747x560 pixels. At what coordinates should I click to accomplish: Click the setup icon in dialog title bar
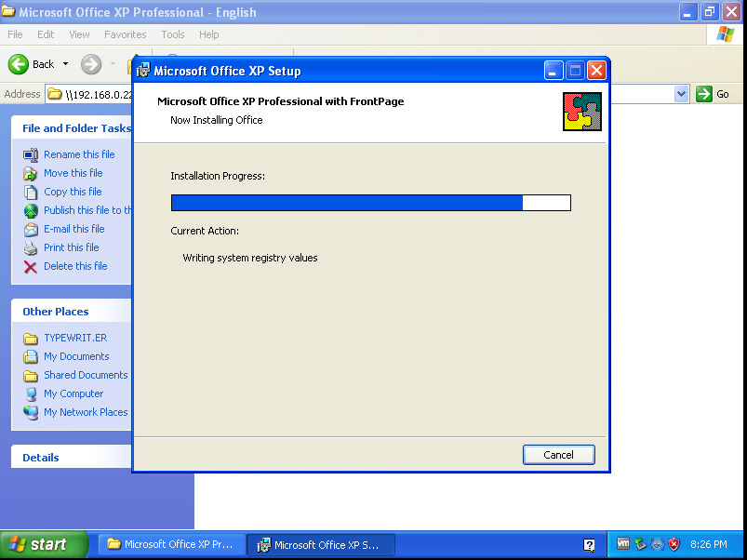[x=143, y=71]
